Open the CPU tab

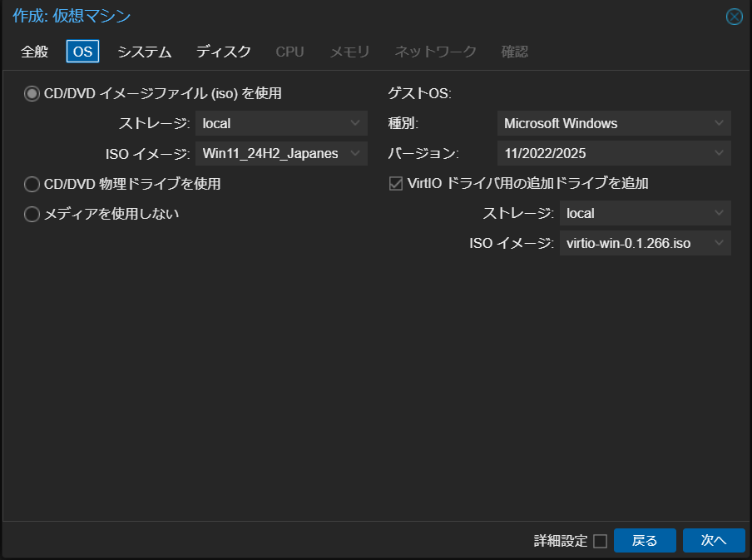click(289, 52)
